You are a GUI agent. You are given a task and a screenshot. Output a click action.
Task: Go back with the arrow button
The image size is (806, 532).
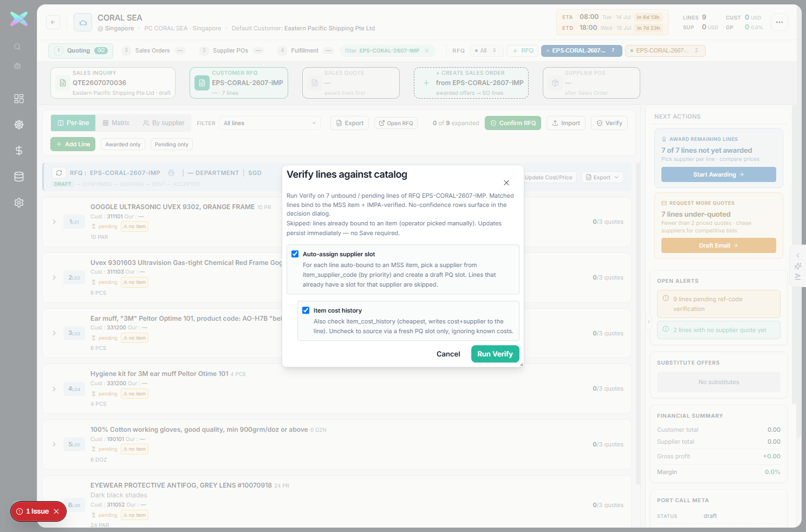pos(53,22)
